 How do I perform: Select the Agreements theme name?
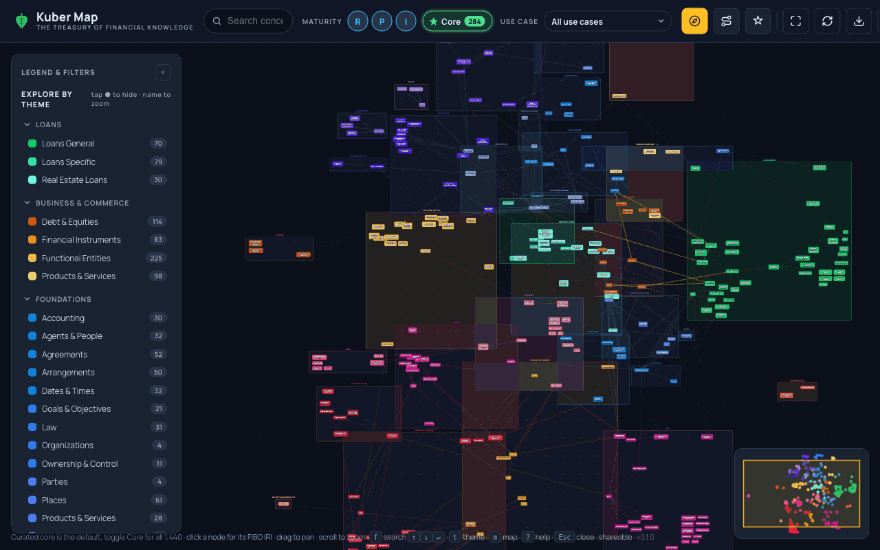pos(65,355)
